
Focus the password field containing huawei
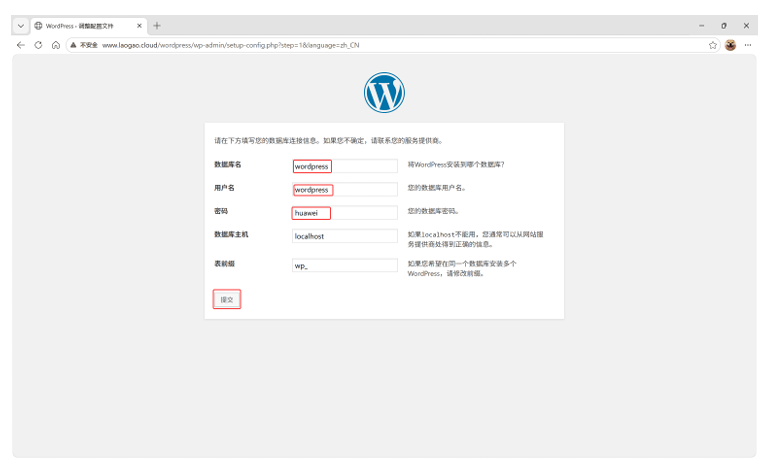click(345, 213)
